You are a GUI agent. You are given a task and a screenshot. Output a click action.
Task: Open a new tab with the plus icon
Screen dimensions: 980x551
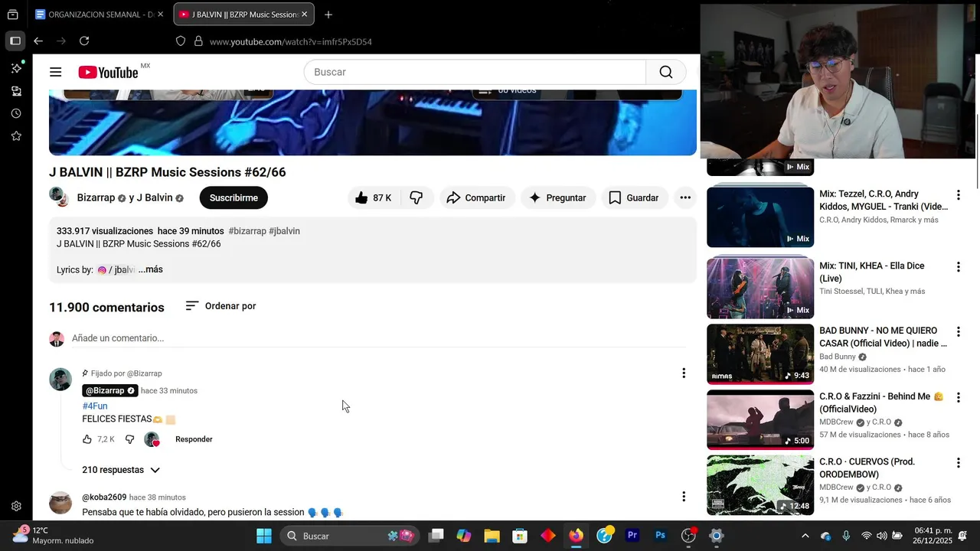pyautogui.click(x=328, y=15)
